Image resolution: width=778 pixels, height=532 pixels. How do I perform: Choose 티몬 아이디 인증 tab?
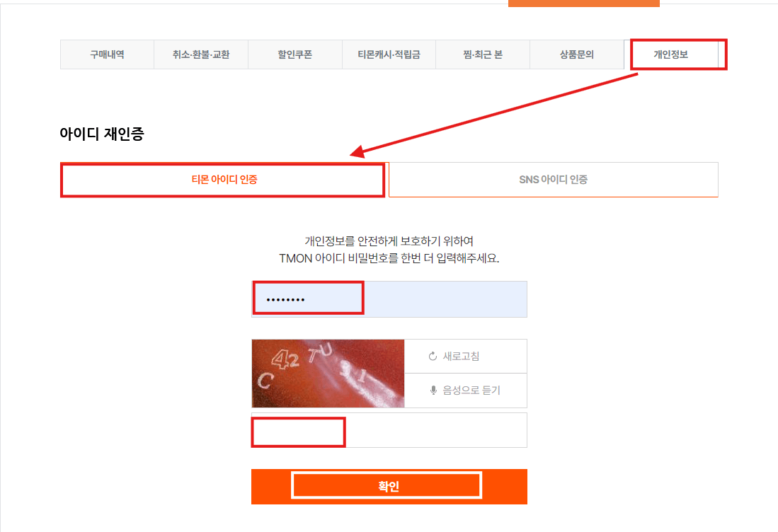pyautogui.click(x=224, y=180)
